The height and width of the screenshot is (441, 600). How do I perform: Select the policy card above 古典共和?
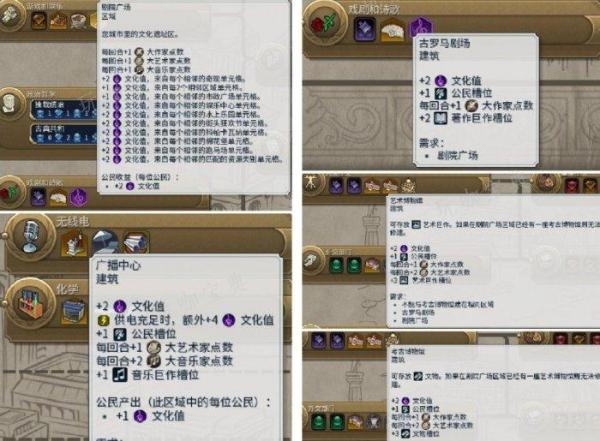click(x=64, y=109)
